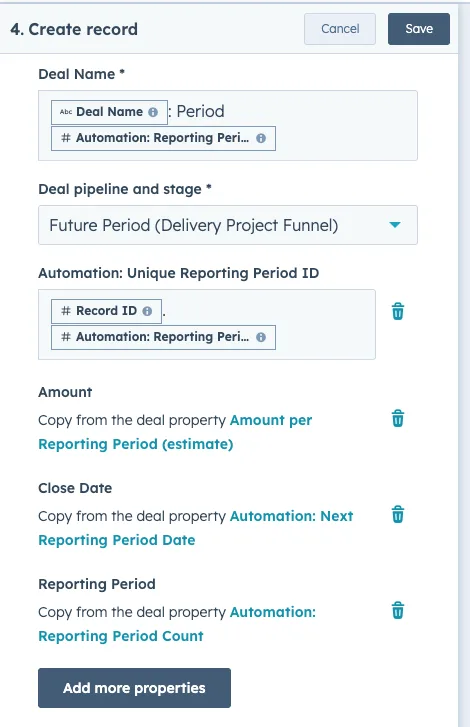Remove the Reporting Period property
470x727 pixels.
[398, 610]
